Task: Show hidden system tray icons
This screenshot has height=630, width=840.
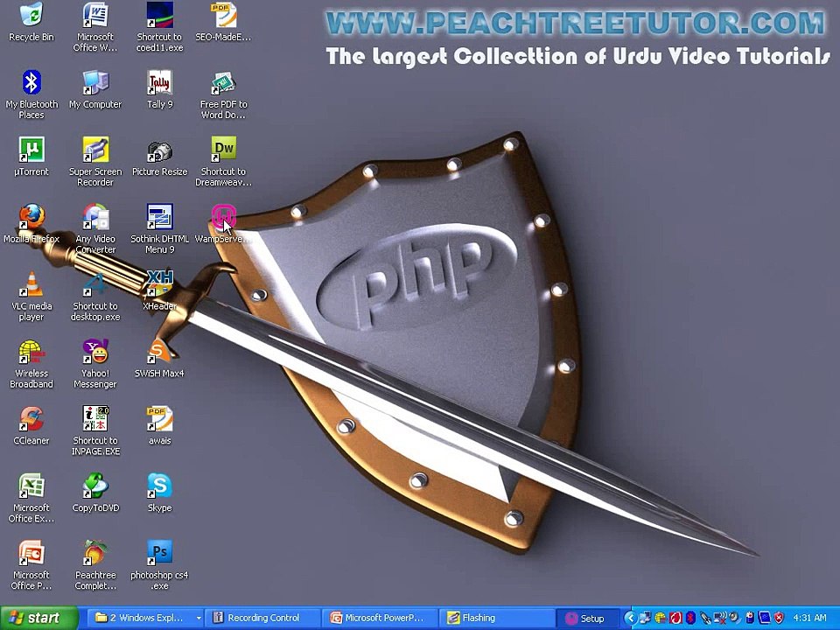Action: click(630, 618)
